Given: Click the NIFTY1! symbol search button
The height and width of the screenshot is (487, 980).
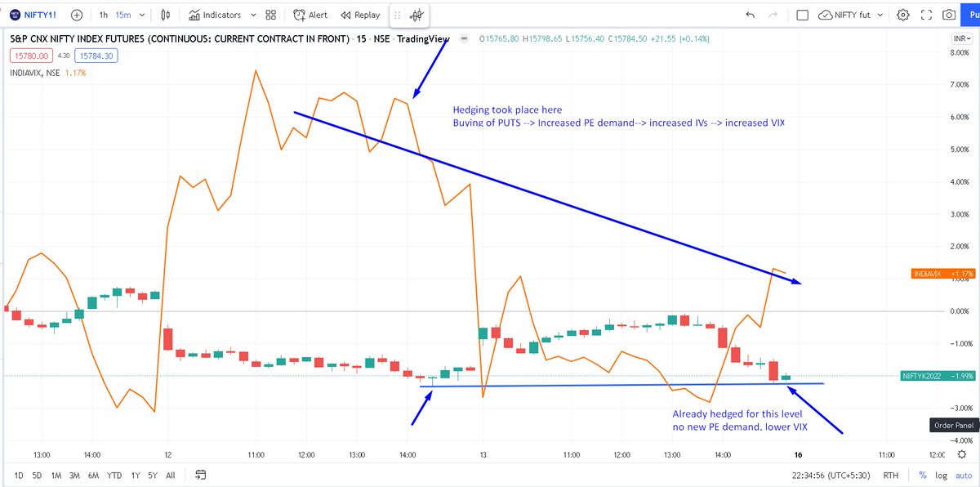Looking at the screenshot, I should point(33,15).
